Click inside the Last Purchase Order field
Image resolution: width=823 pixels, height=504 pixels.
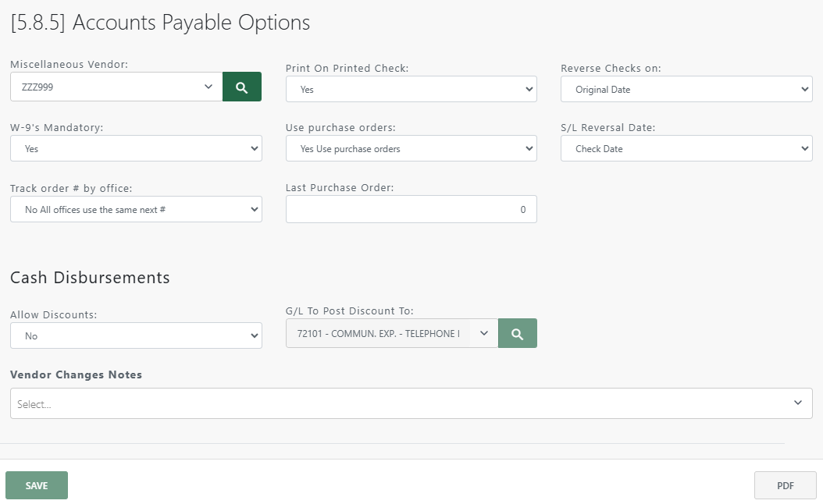click(x=411, y=209)
